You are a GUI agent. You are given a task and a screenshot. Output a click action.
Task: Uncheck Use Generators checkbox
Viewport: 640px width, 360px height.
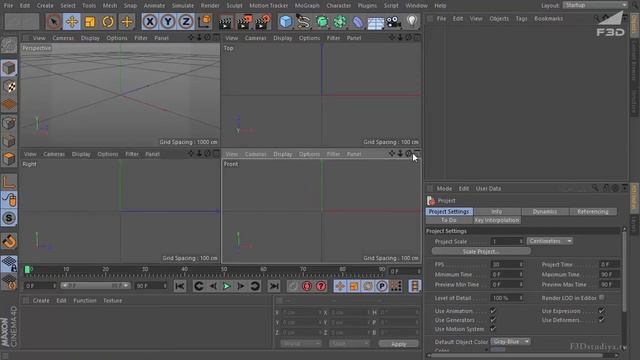tap(493, 320)
